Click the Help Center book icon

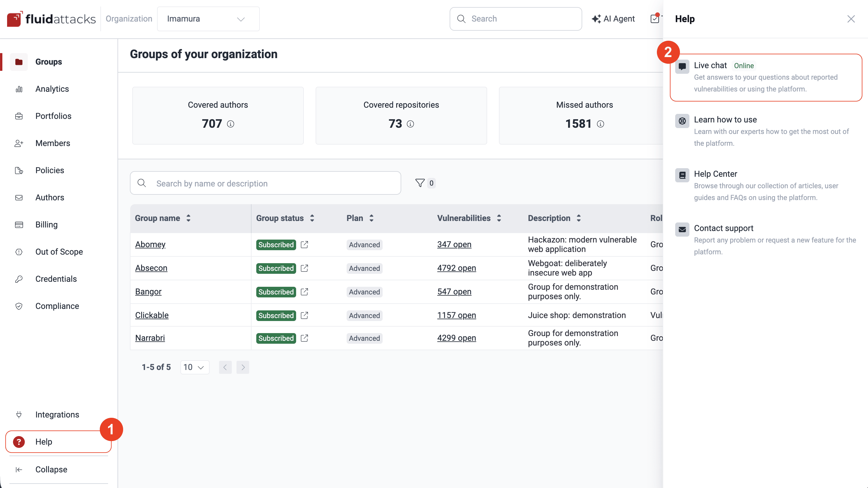coord(682,175)
